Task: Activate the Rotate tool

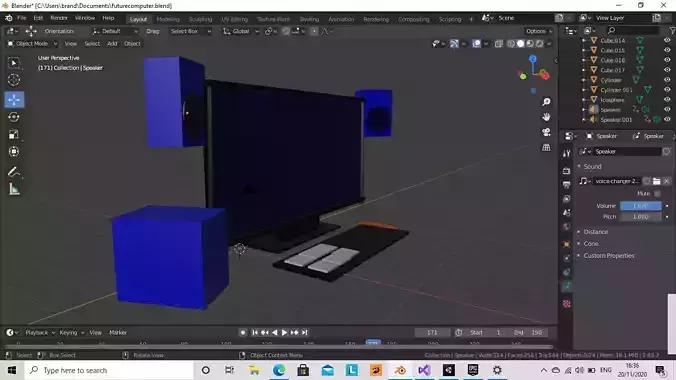Action: [x=14, y=117]
